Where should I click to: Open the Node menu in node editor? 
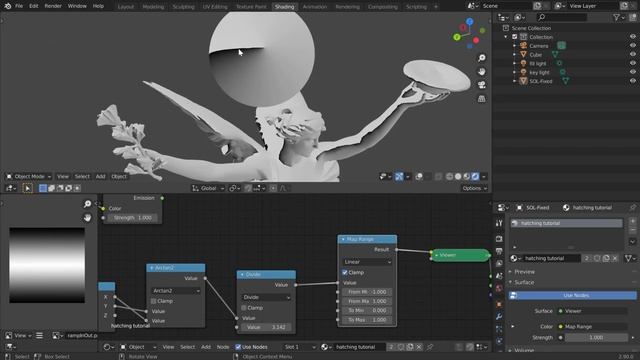coord(223,347)
